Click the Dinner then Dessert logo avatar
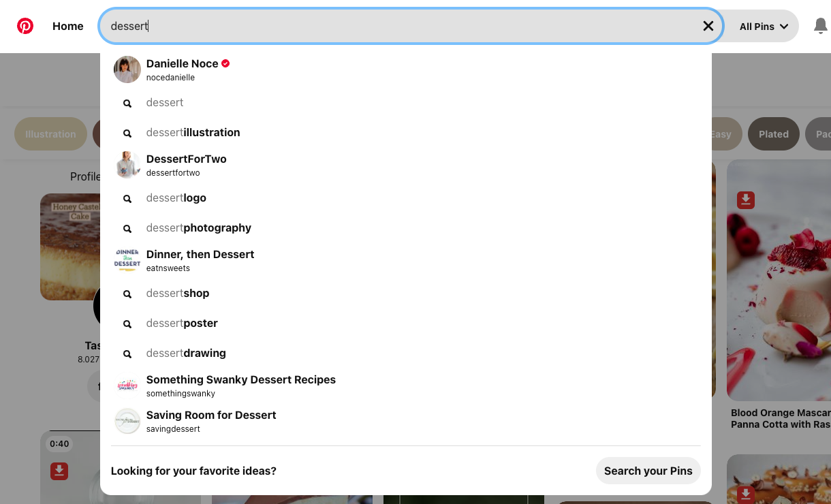This screenshot has width=831, height=504. pos(127,260)
